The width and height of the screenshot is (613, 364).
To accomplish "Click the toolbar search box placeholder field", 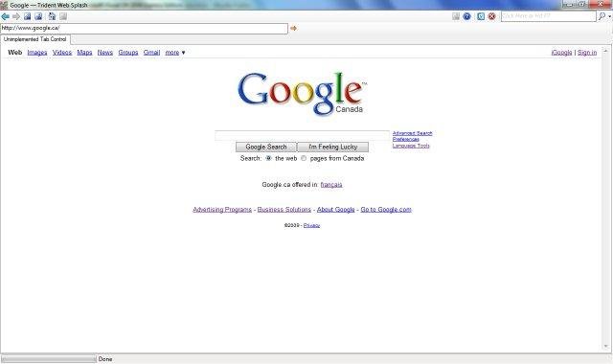I will 549,16.
